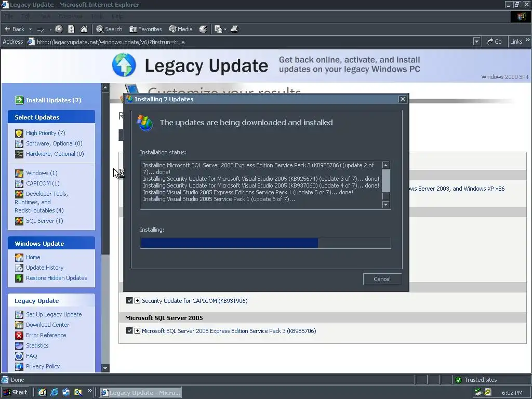
Task: Click the Stop loading icon
Action: tap(59, 29)
